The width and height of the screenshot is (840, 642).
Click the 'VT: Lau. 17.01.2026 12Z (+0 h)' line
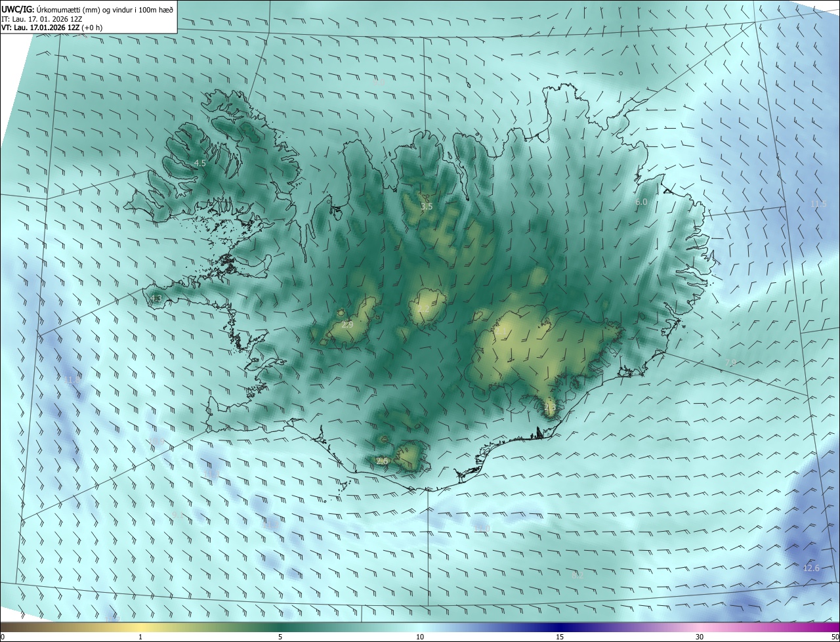point(51,28)
